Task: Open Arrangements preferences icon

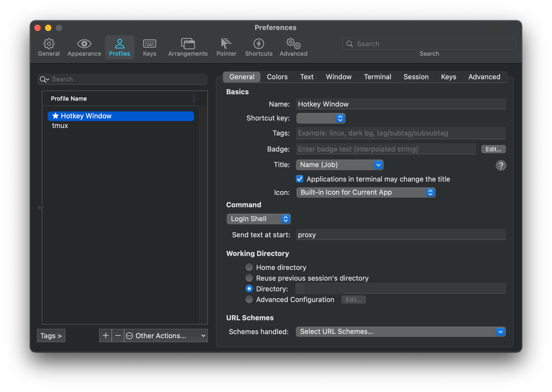Action: [x=188, y=44]
